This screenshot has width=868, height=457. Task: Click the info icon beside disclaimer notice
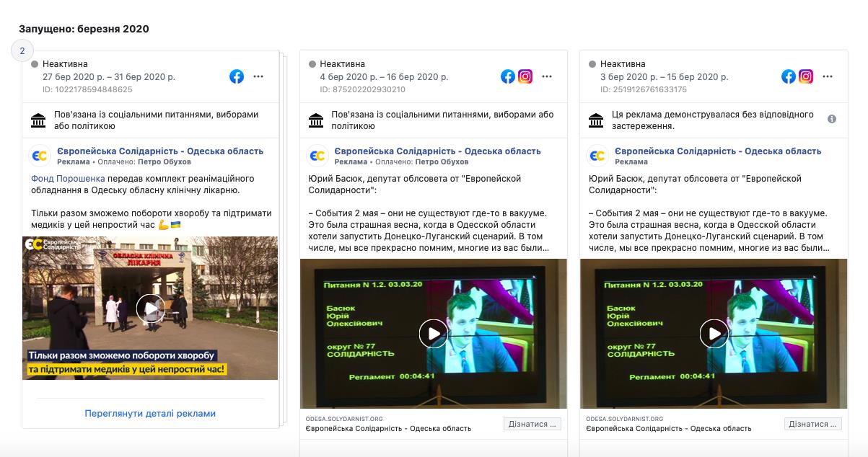[832, 119]
